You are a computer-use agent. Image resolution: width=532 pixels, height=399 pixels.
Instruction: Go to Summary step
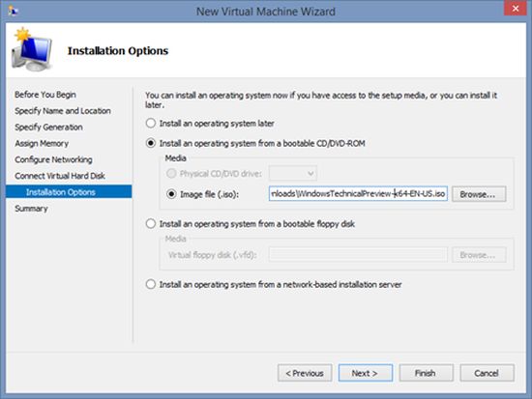click(31, 209)
